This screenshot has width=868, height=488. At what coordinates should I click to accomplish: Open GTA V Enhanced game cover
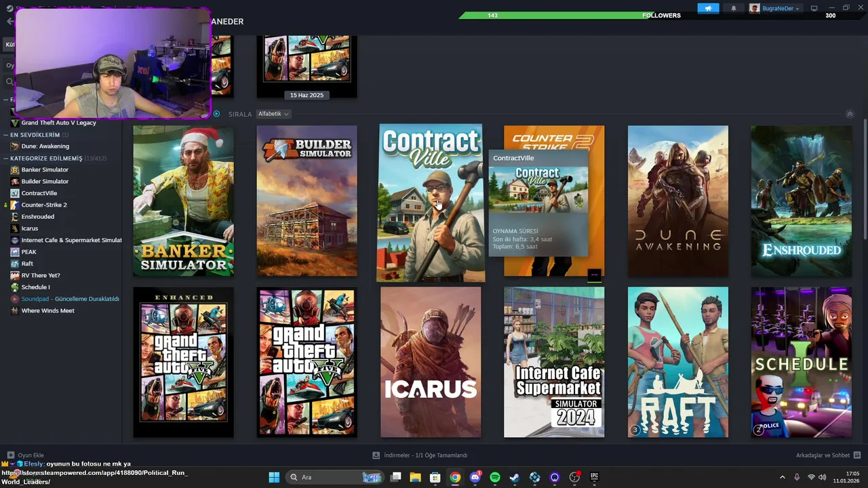click(183, 362)
